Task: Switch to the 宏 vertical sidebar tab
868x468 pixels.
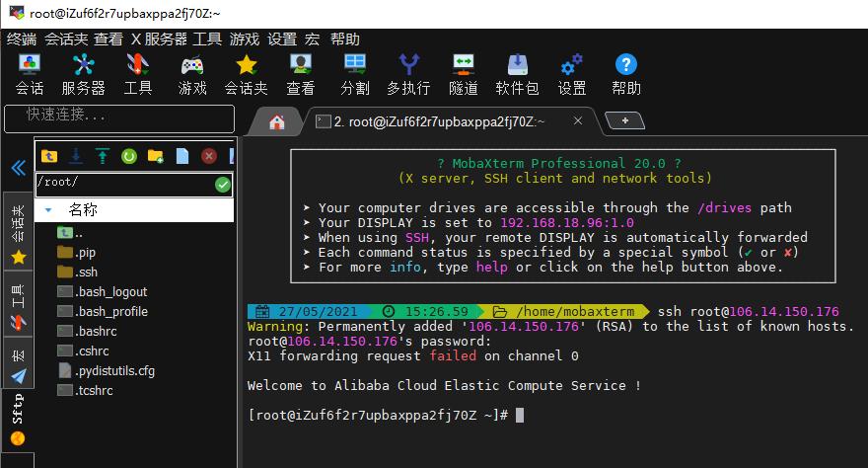Action: point(19,363)
